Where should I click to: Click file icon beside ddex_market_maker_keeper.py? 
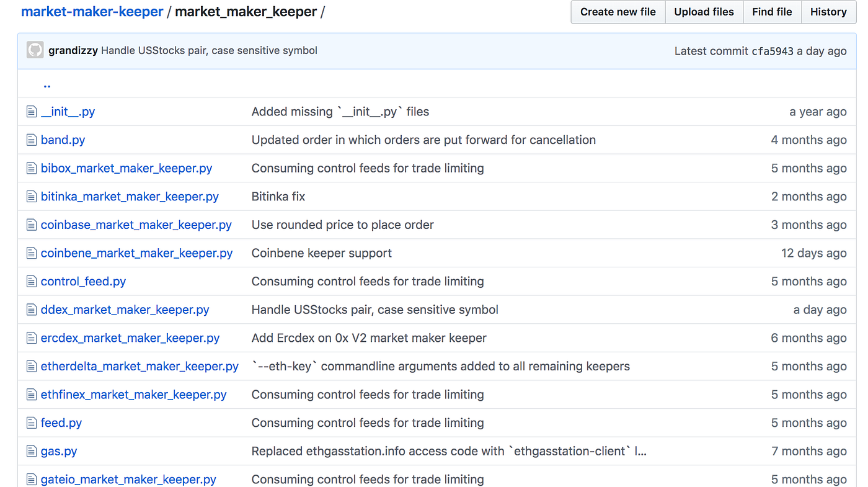32,310
